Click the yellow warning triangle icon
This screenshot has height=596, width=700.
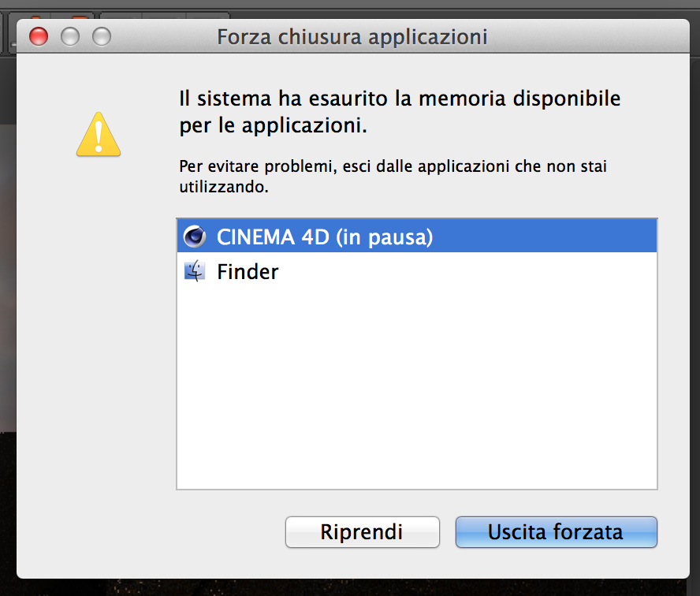[x=99, y=135]
